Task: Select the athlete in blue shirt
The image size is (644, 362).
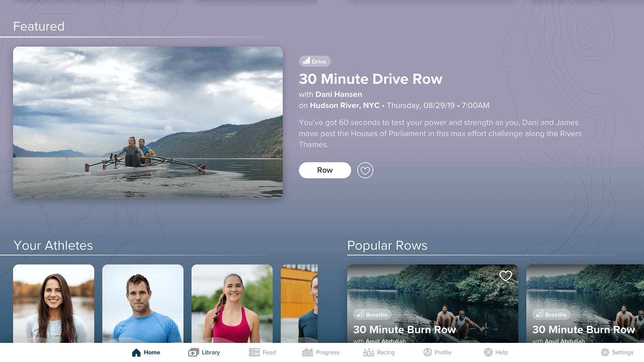Action: 143,303
